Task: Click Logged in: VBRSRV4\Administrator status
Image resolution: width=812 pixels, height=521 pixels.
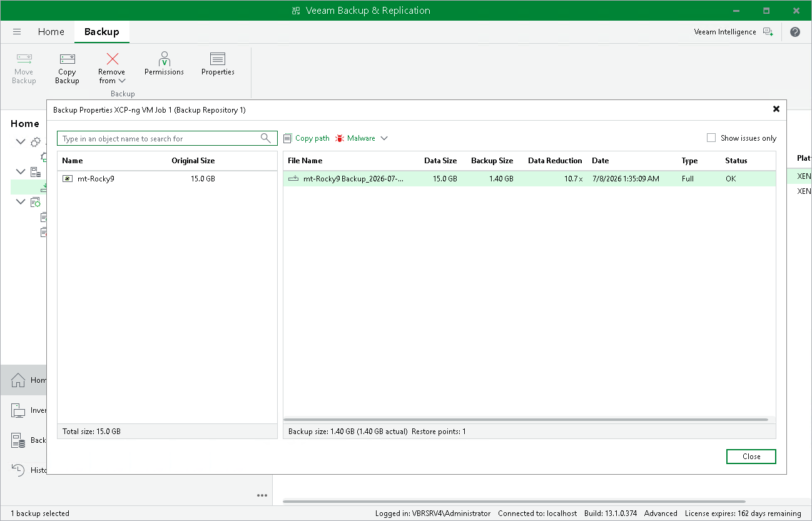Action: coord(433,513)
